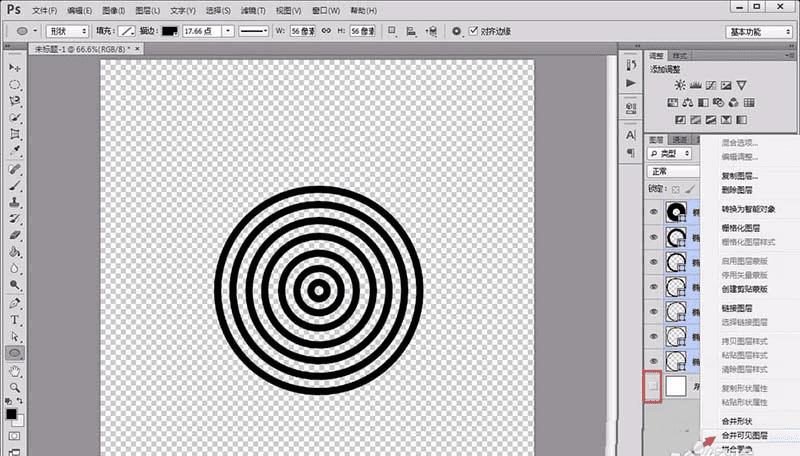Image resolution: width=800 pixels, height=456 pixels.
Task: Select the Path Selection tool
Action: point(15,337)
